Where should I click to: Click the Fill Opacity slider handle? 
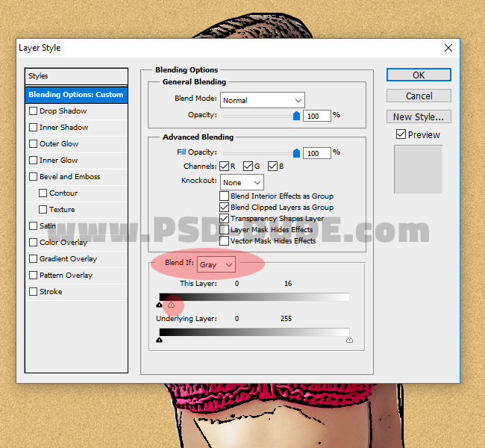(x=296, y=153)
